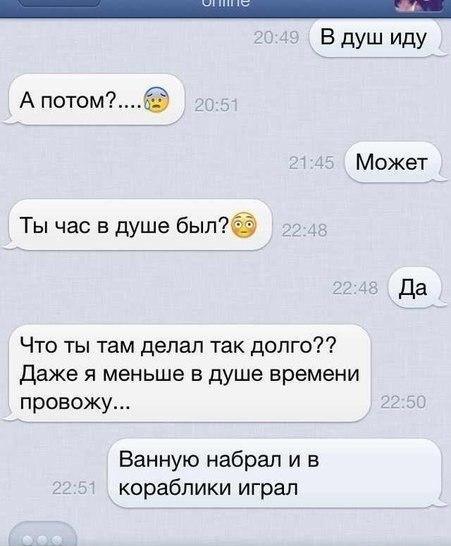Screen dimensions: 451x546
Task: Click the flushed emoji after "Ты час в душе был?"
Action: tap(244, 225)
